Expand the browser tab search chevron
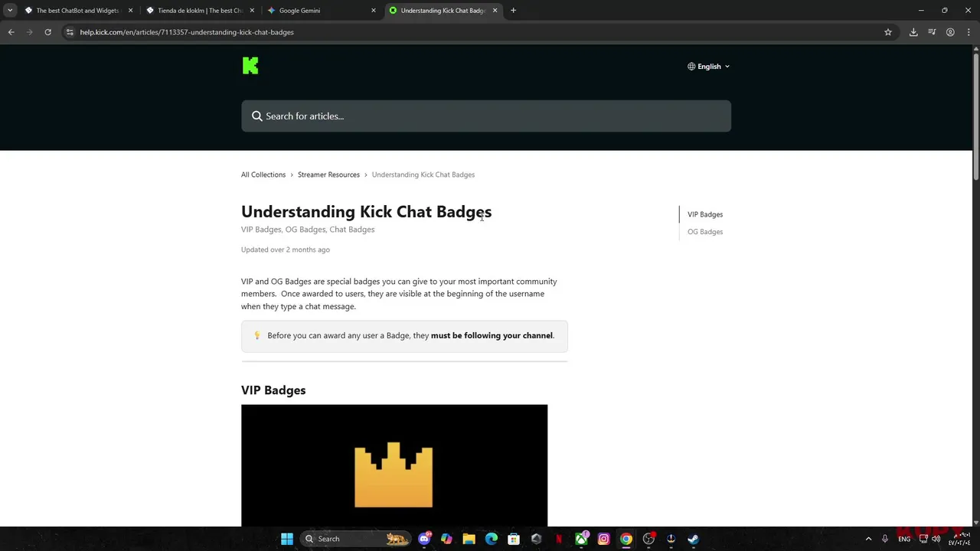Viewport: 980px width, 551px height. pos(10,10)
